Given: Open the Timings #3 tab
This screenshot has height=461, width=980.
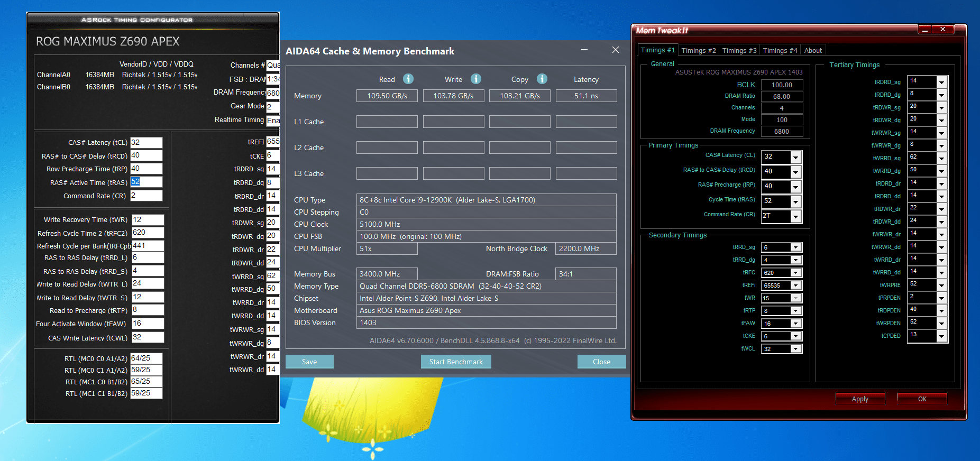Looking at the screenshot, I should click(x=739, y=50).
